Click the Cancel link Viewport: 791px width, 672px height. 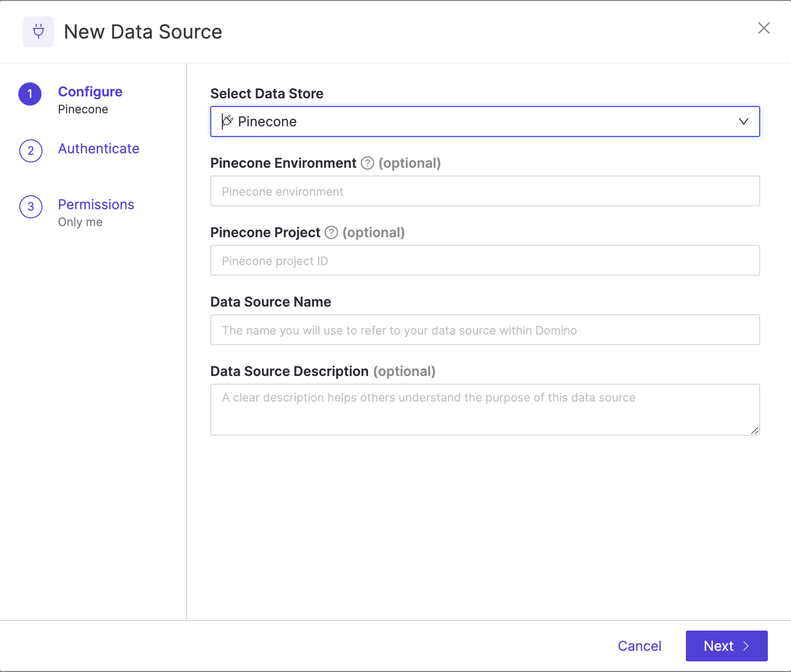[640, 646]
